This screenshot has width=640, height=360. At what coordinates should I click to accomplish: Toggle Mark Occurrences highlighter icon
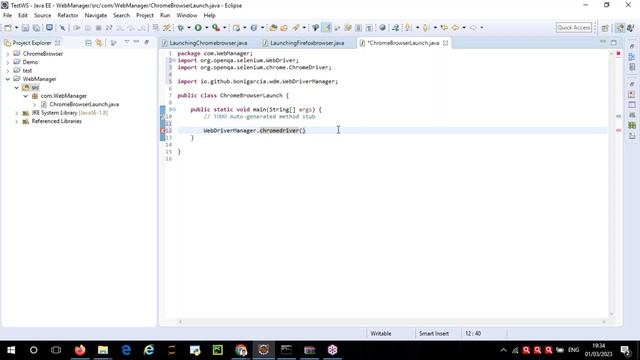coord(327,28)
